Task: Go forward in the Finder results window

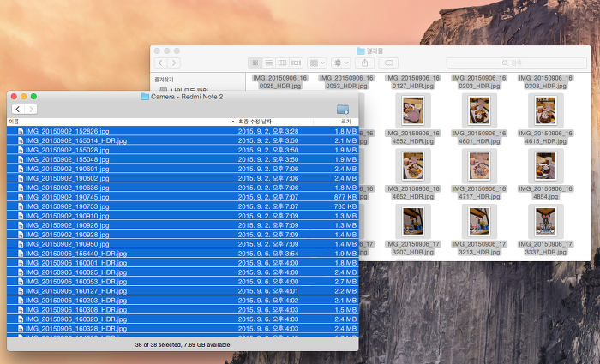Action: point(174,63)
